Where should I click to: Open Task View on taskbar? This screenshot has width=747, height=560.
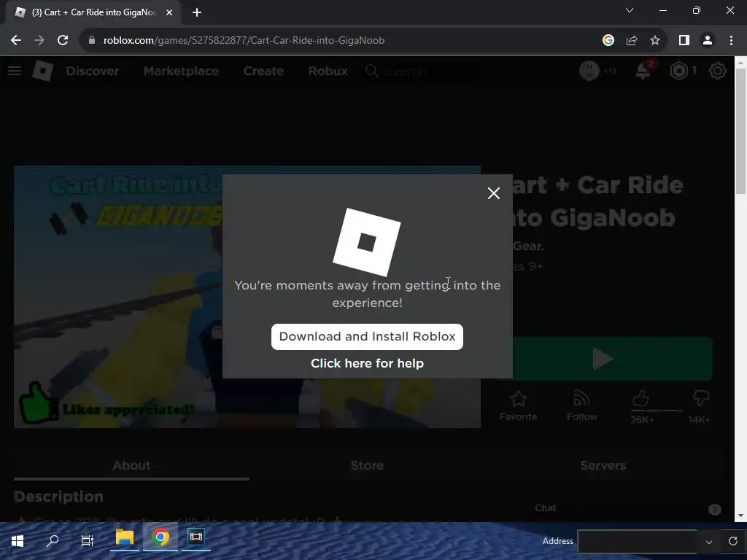pyautogui.click(x=88, y=540)
